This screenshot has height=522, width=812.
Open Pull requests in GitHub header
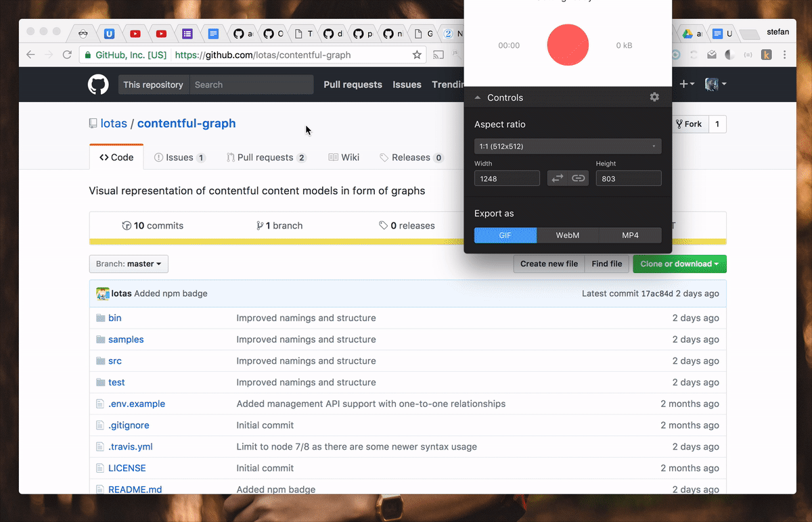coord(353,85)
